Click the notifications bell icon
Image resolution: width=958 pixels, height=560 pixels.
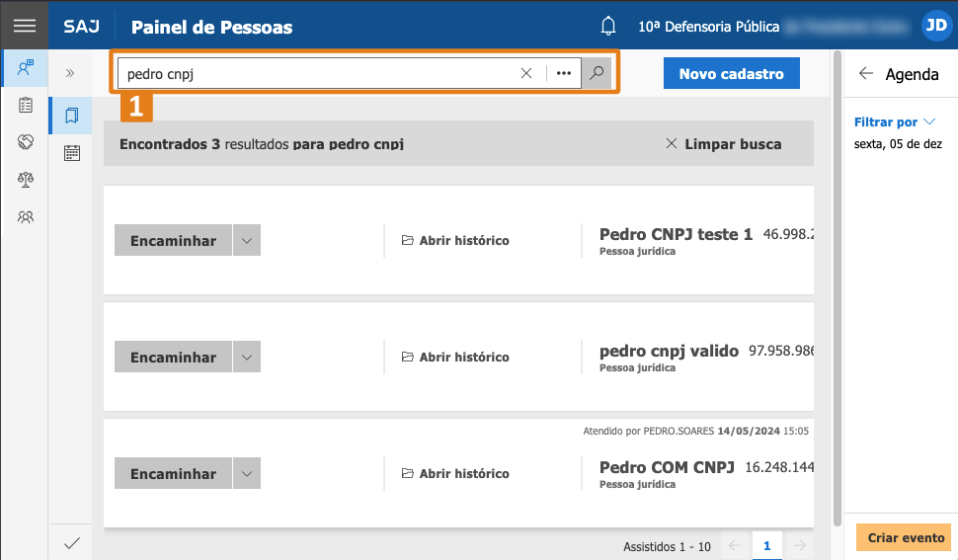click(608, 27)
